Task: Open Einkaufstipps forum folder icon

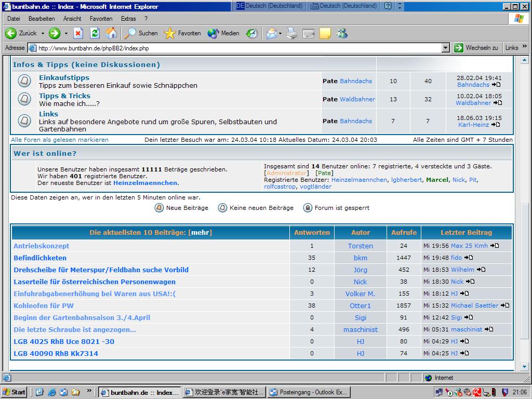Action: point(24,81)
